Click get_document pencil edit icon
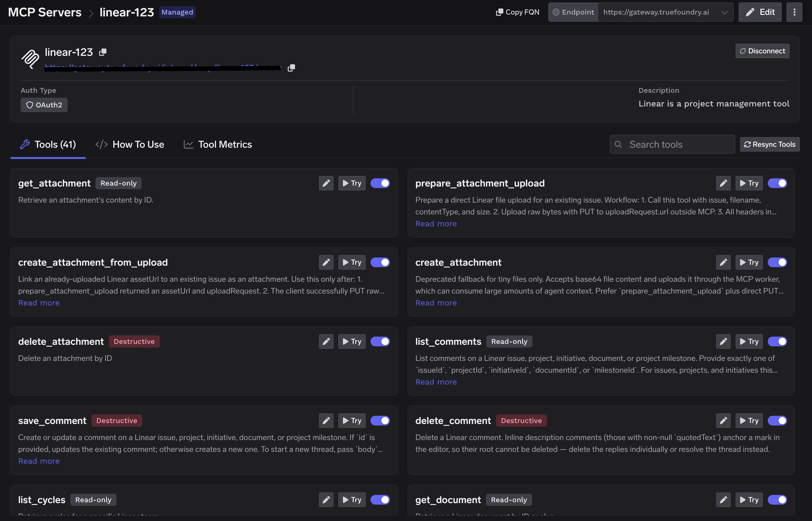 pos(723,500)
